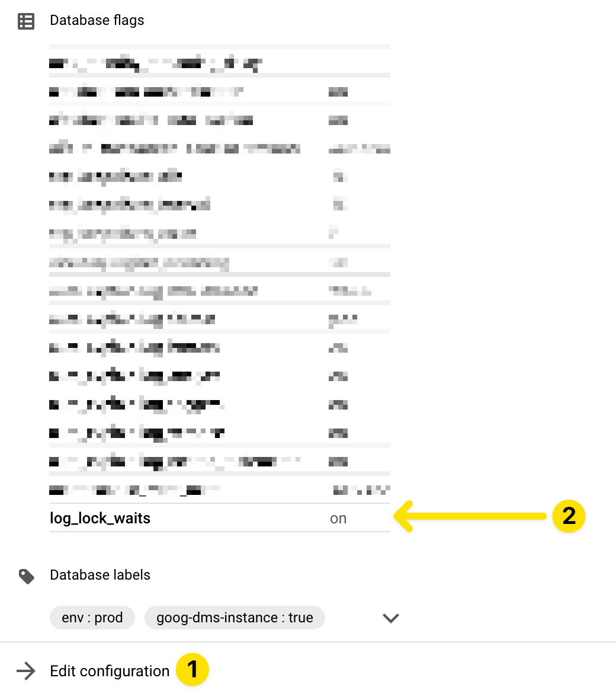Click the yellow badge numbered 2
Image resolution: width=616 pixels, height=697 pixels.
pos(569,516)
